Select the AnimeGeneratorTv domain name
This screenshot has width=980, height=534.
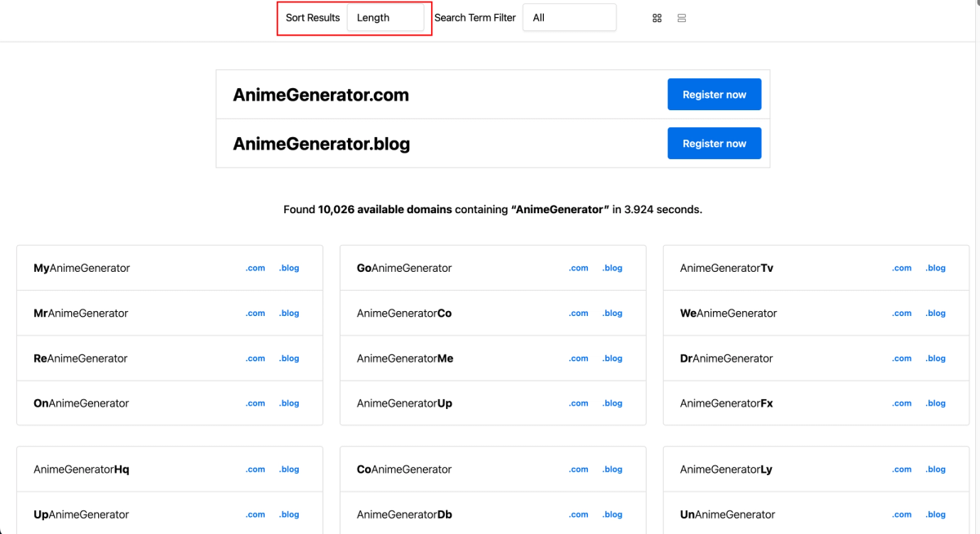(x=727, y=268)
